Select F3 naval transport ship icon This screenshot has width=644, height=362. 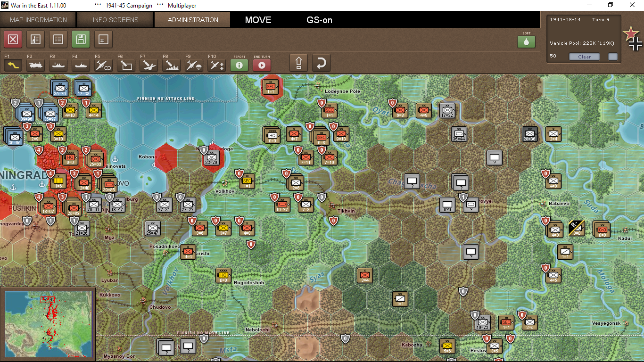pyautogui.click(x=58, y=66)
